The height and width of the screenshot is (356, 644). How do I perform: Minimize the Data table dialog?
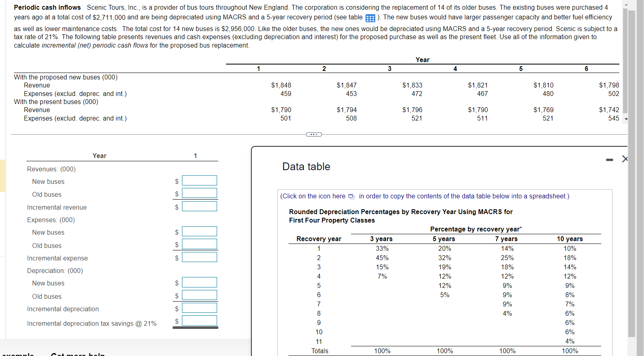(609, 160)
